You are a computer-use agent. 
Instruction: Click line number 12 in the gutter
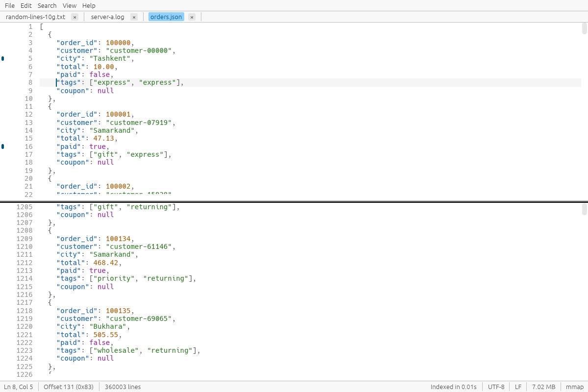pyautogui.click(x=28, y=115)
